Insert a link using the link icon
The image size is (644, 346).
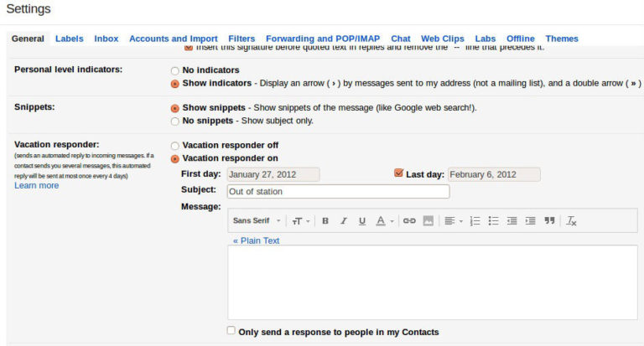[x=409, y=221]
